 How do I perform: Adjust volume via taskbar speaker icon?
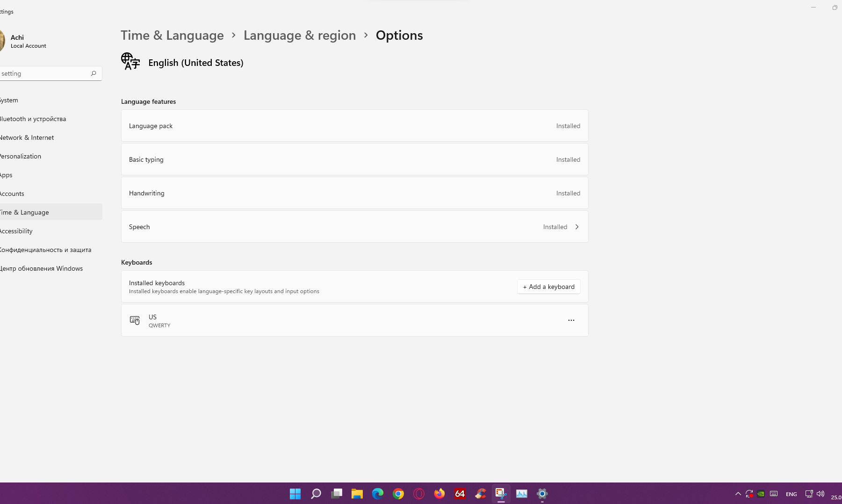pyautogui.click(x=820, y=494)
